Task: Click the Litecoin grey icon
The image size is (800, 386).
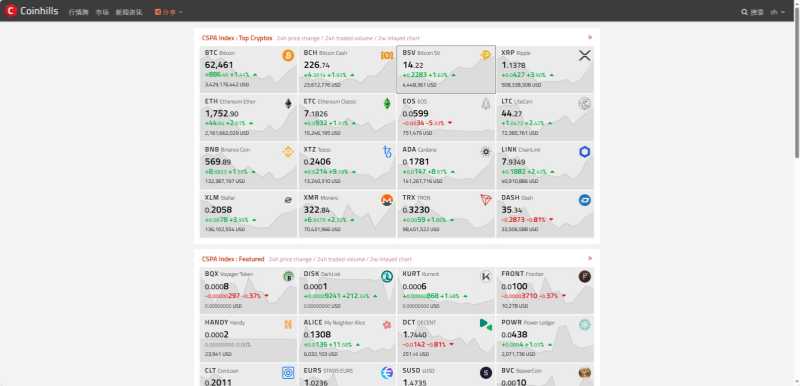Action: (x=585, y=104)
